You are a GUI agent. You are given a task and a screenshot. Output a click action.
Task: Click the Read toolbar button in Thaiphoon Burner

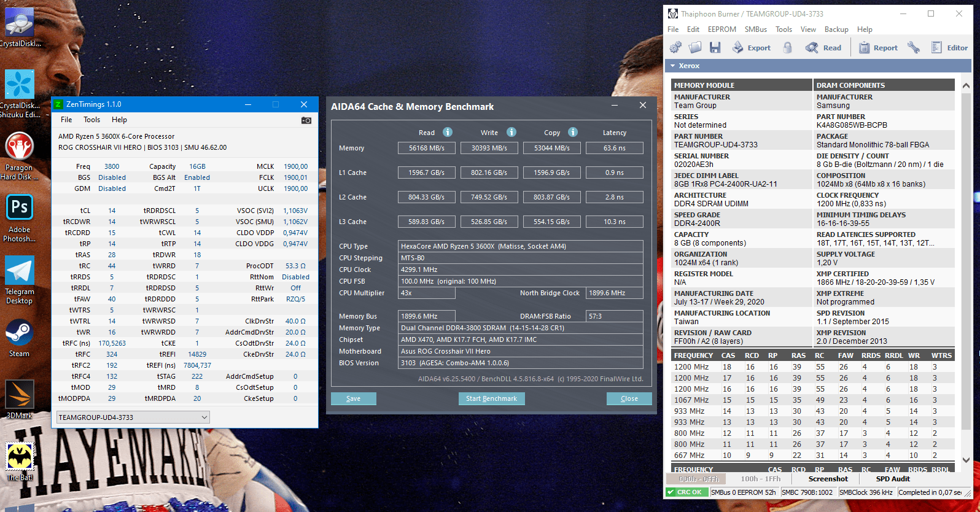point(823,47)
